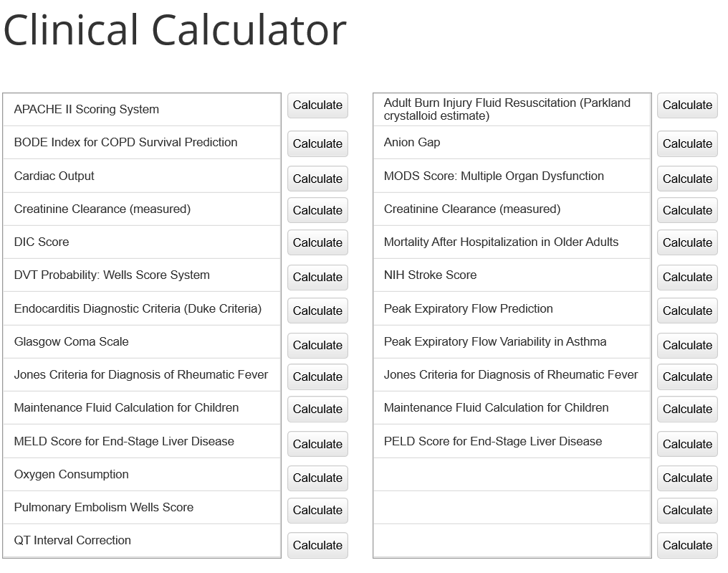Hit Calculate for Adult Burn Injury Fluid Resuscitation
The height and width of the screenshot is (573, 728).
coord(687,105)
